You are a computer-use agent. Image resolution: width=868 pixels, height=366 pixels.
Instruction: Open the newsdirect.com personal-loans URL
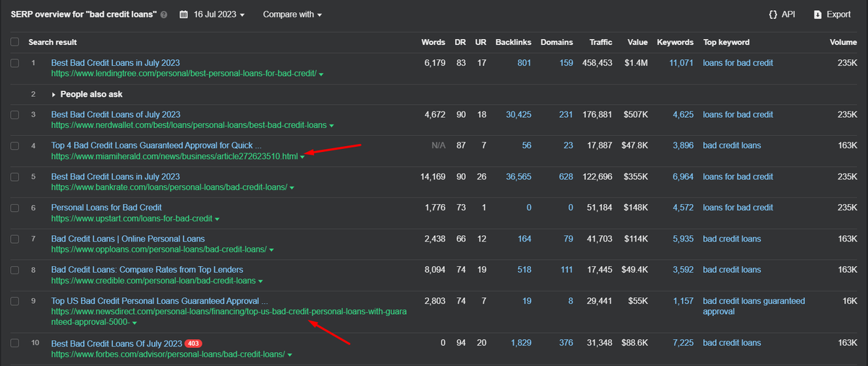coord(229,317)
